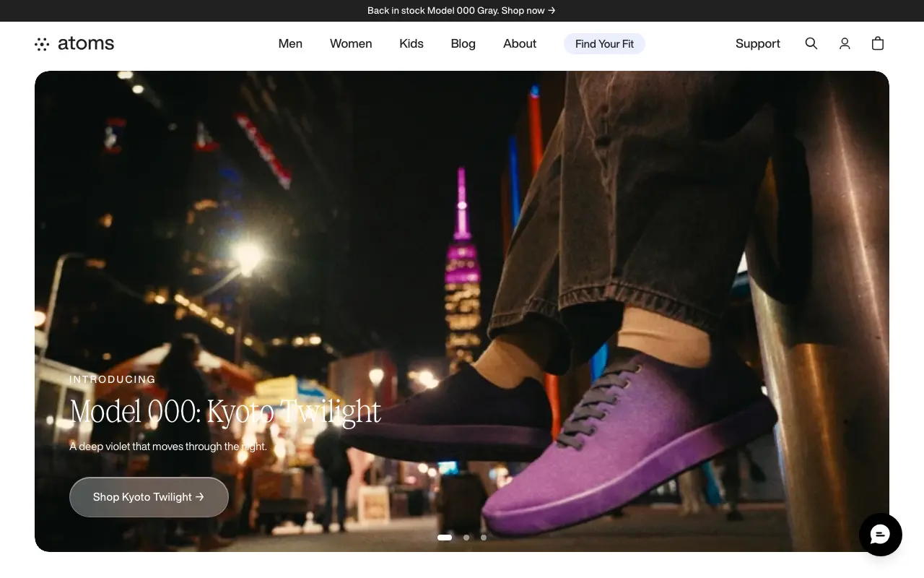Open the account profile icon
924x578 pixels.
coord(845,43)
